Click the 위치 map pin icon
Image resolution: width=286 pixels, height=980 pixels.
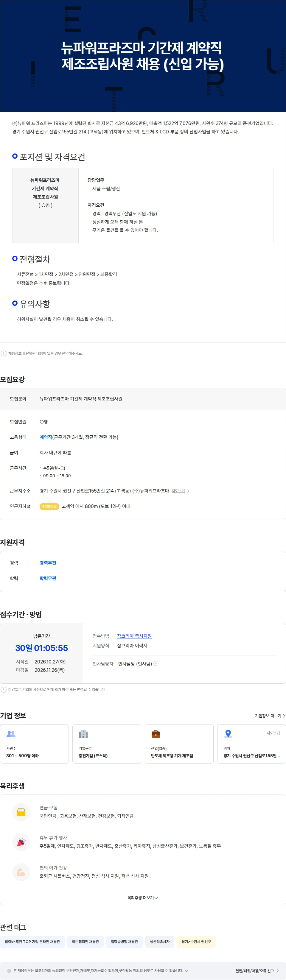(228, 734)
